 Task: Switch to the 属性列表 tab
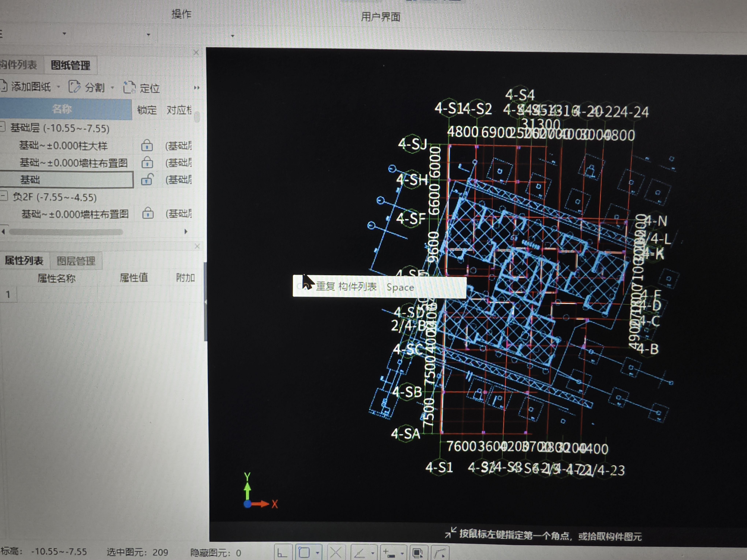point(24,261)
